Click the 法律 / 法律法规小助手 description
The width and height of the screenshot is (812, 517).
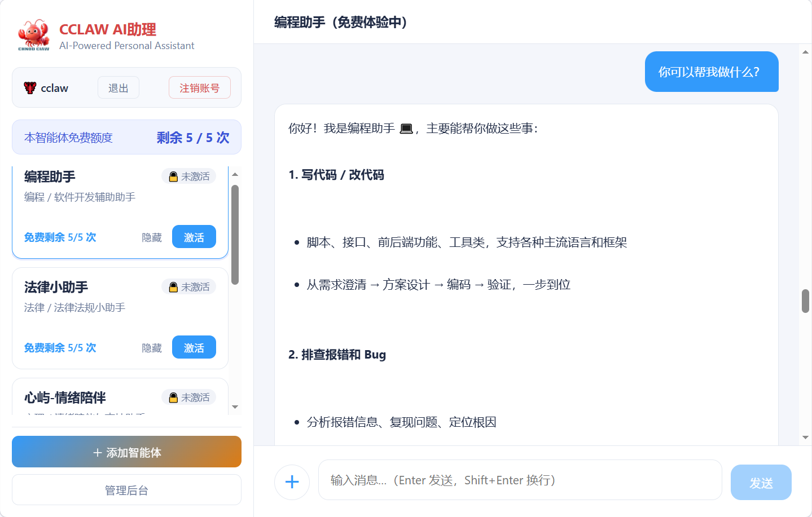tap(74, 307)
